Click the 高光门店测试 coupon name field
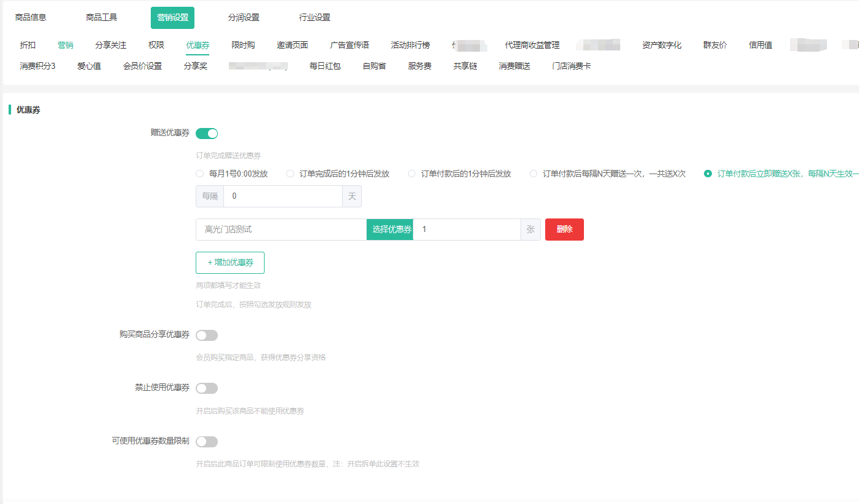 (281, 230)
